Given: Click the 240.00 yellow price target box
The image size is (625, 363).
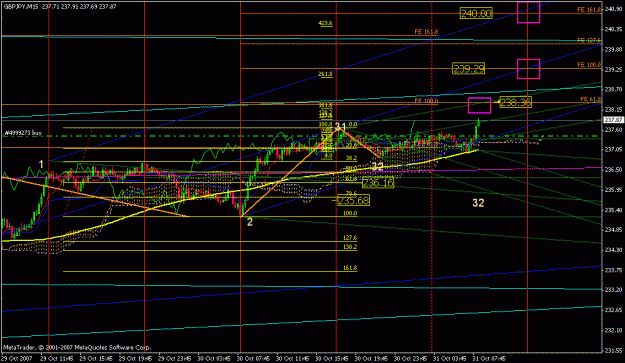Looking at the screenshot, I should point(476,14).
